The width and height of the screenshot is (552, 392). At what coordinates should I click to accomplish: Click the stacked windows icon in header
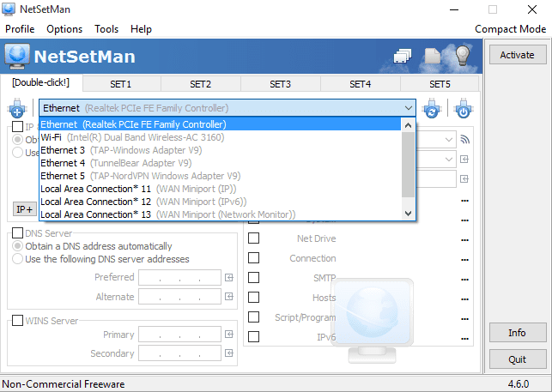pyautogui.click(x=404, y=57)
